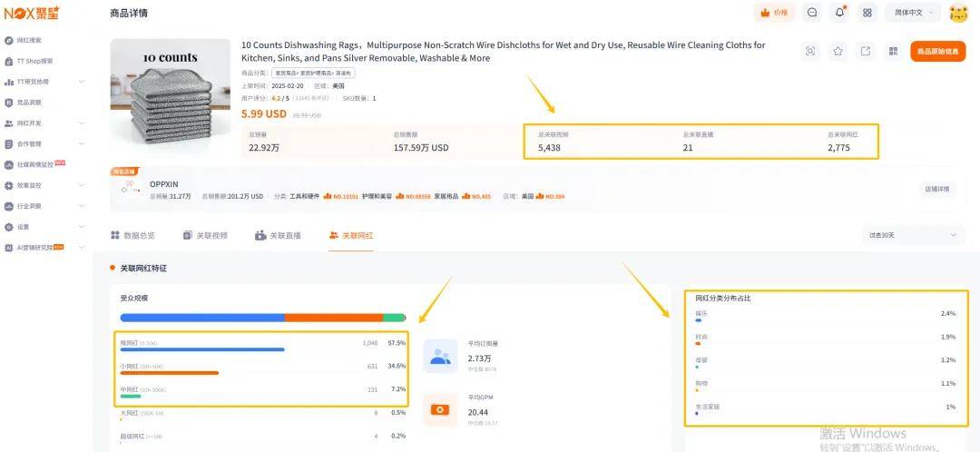Switch to the 数据总览 tab
This screenshot has height=452, width=980.
[132, 235]
